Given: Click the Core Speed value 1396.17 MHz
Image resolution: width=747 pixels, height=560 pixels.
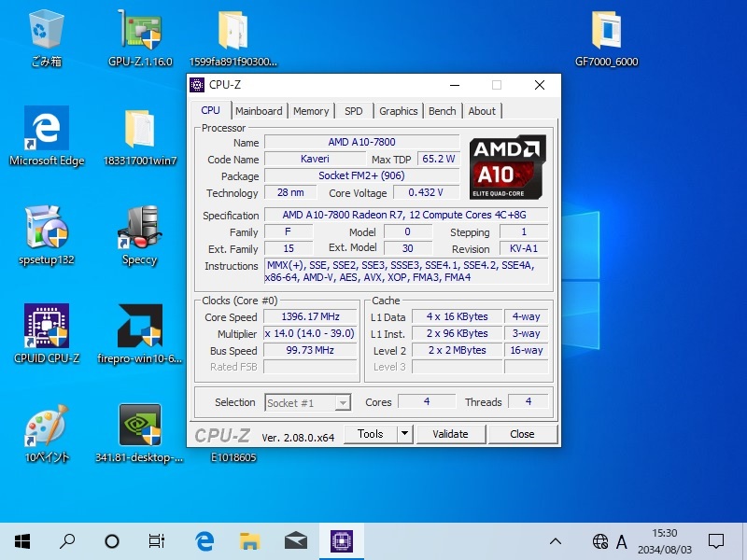Looking at the screenshot, I should coord(310,316).
